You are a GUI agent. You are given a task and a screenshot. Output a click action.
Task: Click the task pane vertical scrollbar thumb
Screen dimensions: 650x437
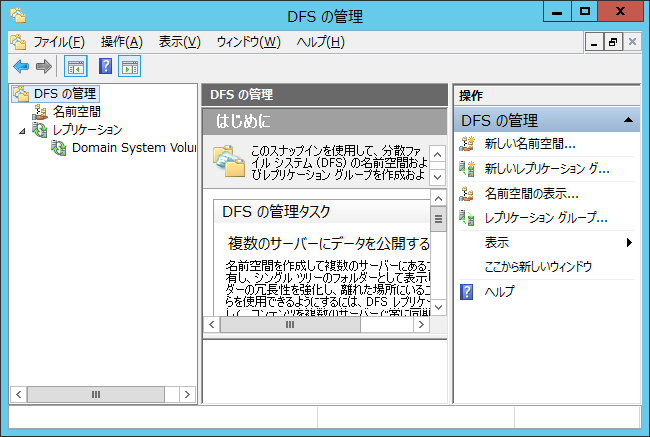click(x=438, y=219)
